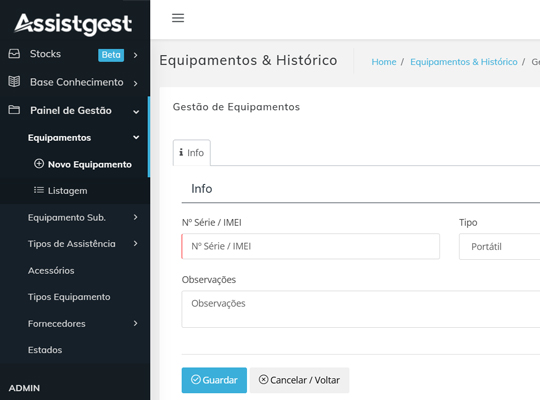Viewport: 540px width, 400px height.
Task: Follow Equipamentos & Histórico breadcrumb link
Action: coord(464,62)
